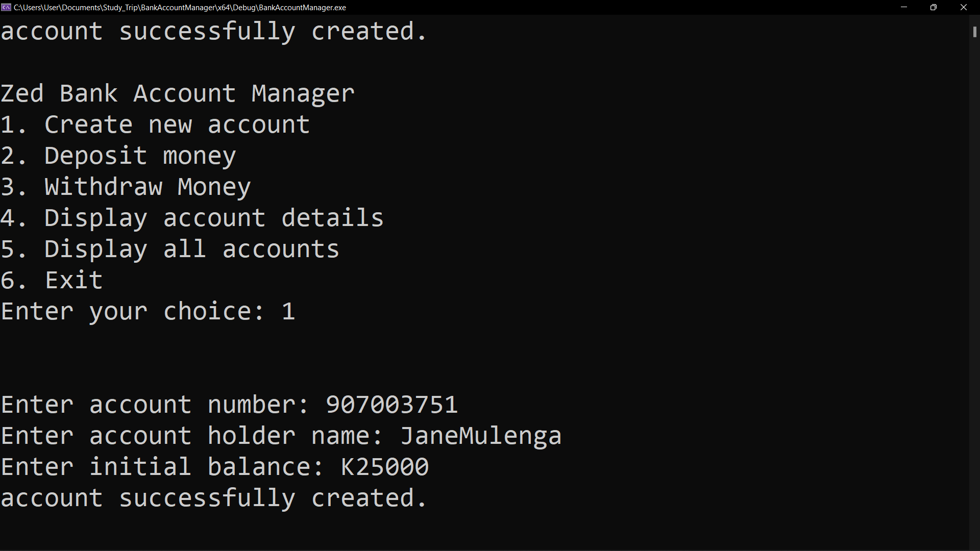Click the title bar file path text
The height and width of the screenshot is (551, 980).
pos(180,8)
